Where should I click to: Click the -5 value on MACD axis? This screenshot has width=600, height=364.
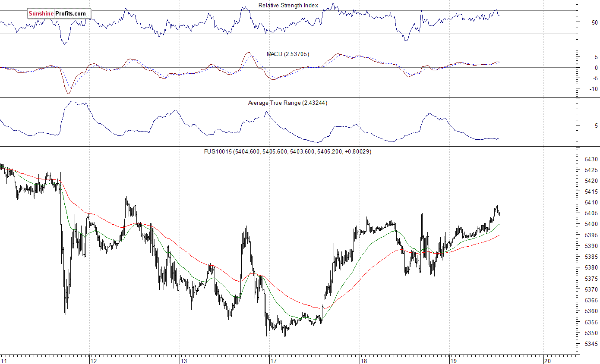(x=594, y=78)
